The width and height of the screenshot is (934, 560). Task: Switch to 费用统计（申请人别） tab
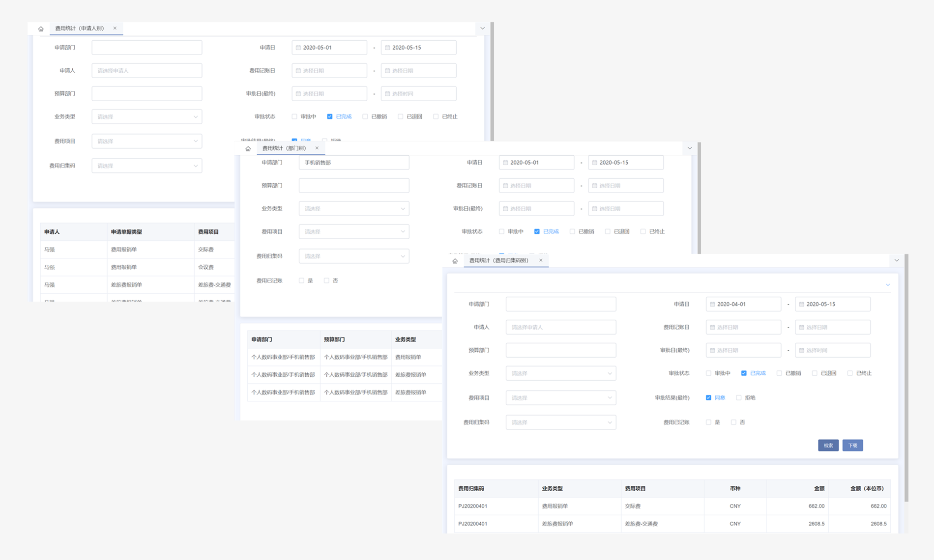point(80,28)
